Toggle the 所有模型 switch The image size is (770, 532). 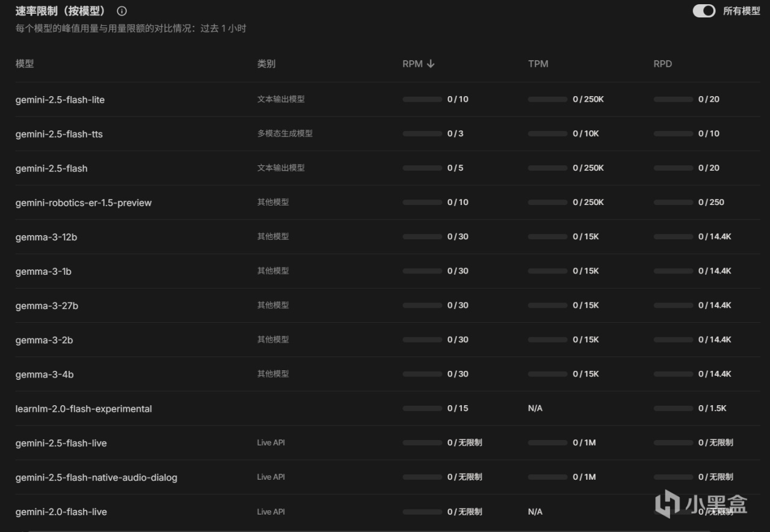click(x=704, y=11)
